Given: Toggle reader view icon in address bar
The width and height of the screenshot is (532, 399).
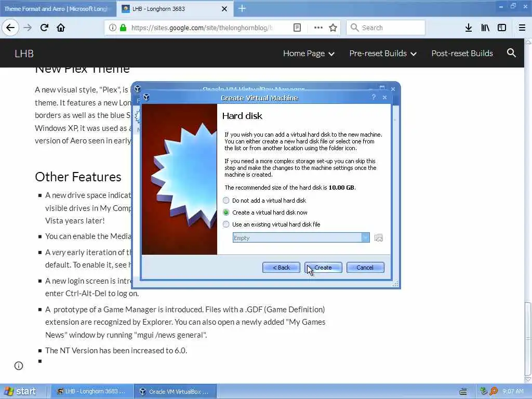Looking at the screenshot, I should [x=297, y=28].
